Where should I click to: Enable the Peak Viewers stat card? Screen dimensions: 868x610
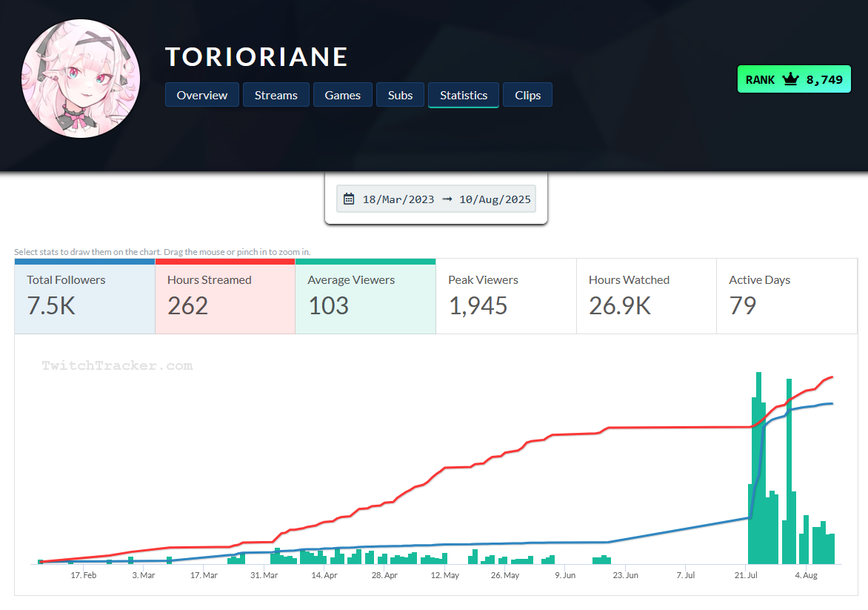[x=506, y=296]
